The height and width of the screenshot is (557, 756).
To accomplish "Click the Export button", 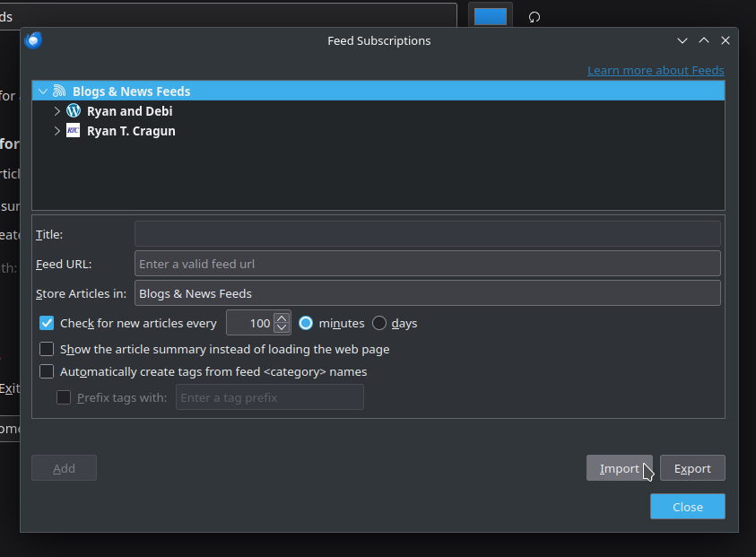I will (692, 468).
